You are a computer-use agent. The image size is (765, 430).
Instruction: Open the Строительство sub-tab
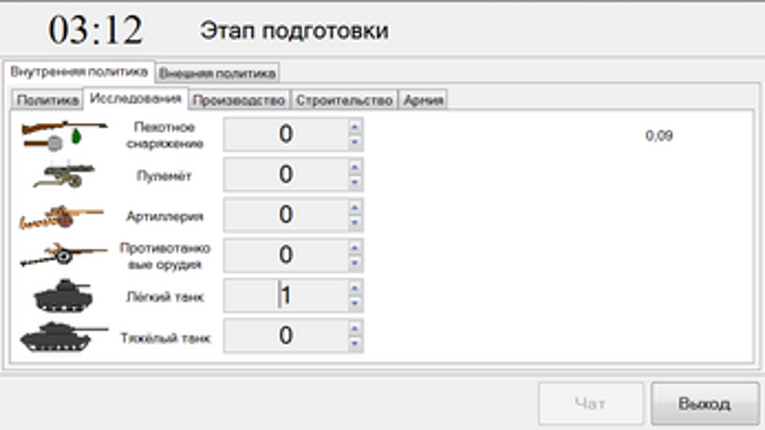click(x=344, y=100)
